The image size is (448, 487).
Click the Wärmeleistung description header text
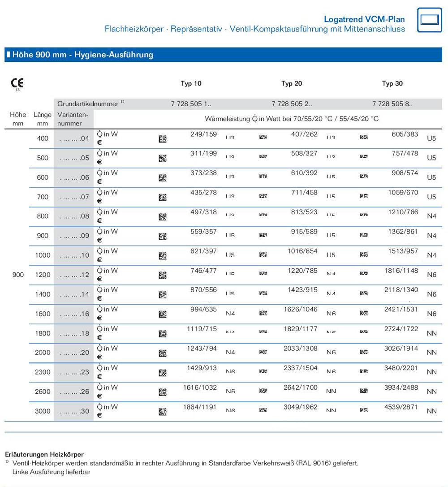pos(292,119)
